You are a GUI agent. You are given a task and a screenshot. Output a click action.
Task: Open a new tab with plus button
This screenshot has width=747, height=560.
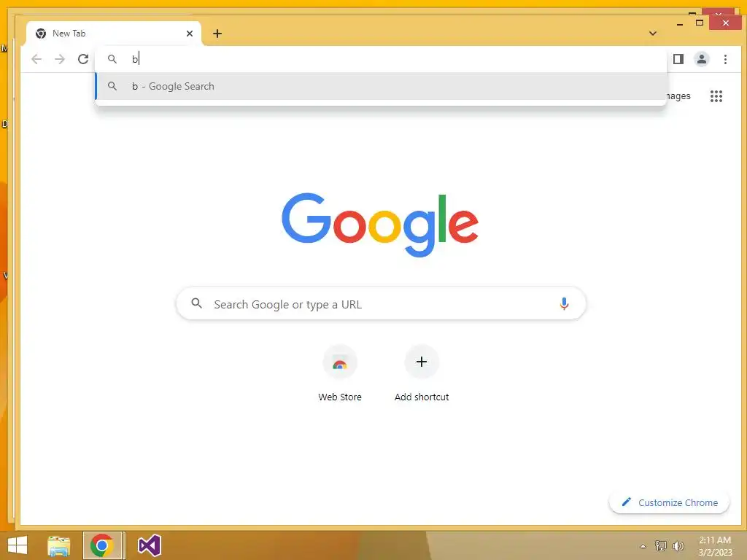217,34
